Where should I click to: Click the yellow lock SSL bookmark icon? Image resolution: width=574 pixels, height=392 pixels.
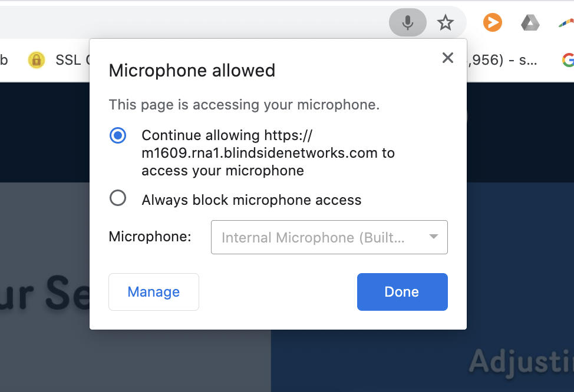pyautogui.click(x=37, y=60)
